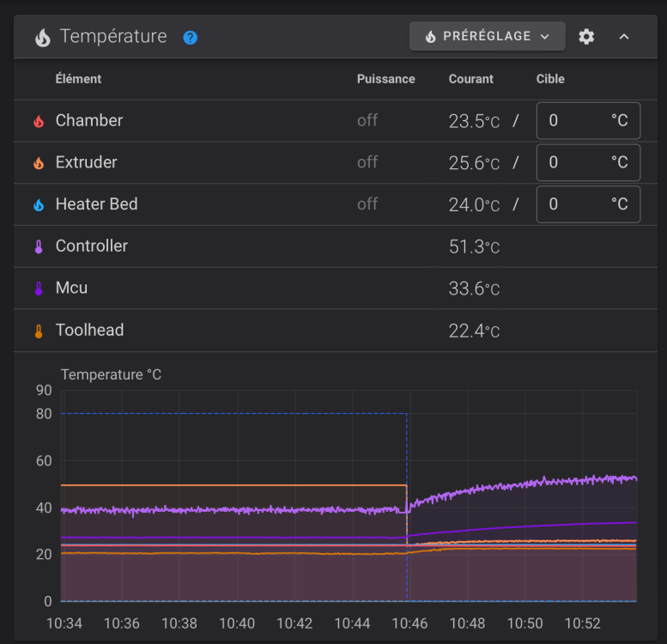Image resolution: width=667 pixels, height=644 pixels.
Task: Click the flame icon beside Température title
Action: (42, 37)
